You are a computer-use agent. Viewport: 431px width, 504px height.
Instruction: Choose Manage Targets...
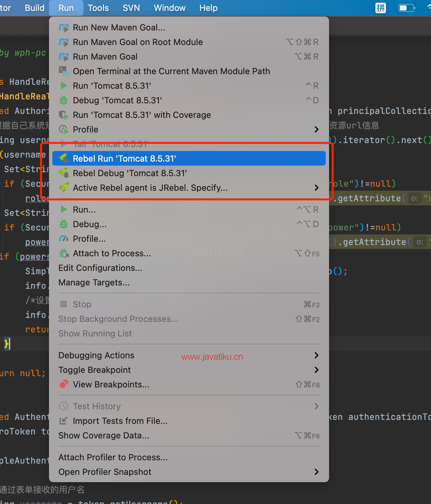[189, 282]
